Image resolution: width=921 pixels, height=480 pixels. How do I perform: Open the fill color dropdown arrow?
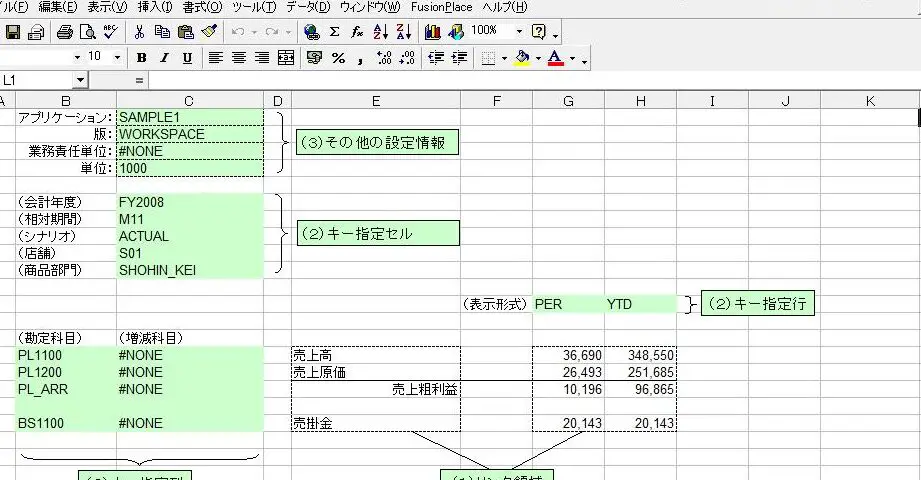[x=538, y=58]
